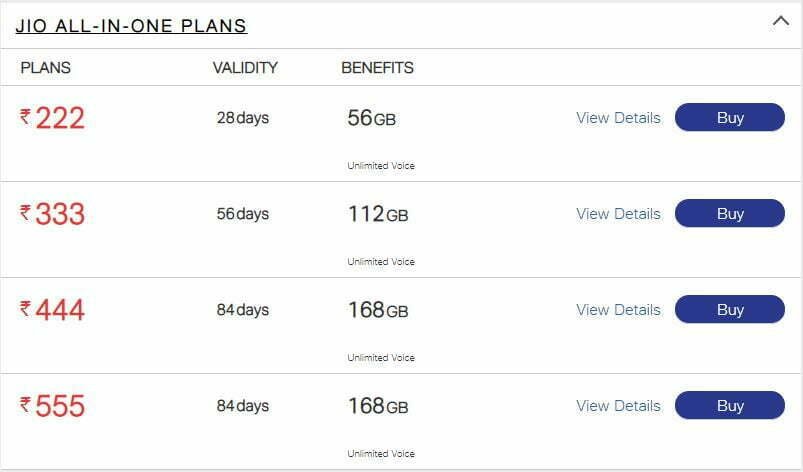
Task: Select the ₹222 plan price
Action: tap(52, 118)
